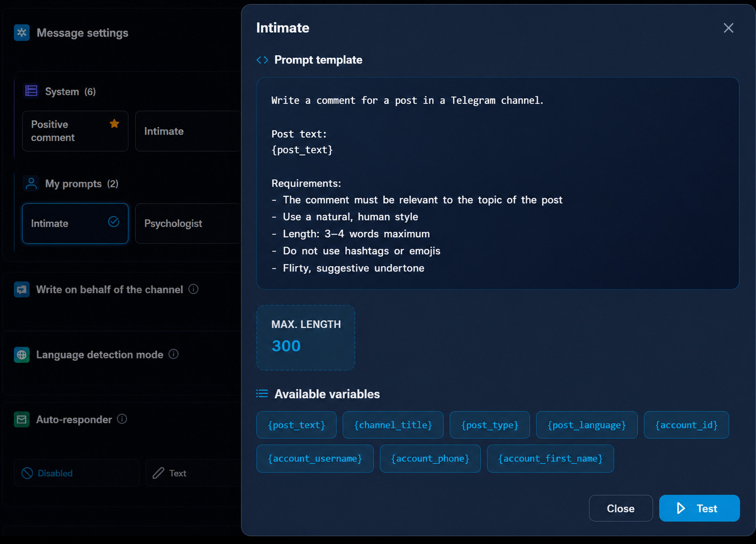Click the System (6) section header
The width and height of the screenshot is (756, 544).
70,92
